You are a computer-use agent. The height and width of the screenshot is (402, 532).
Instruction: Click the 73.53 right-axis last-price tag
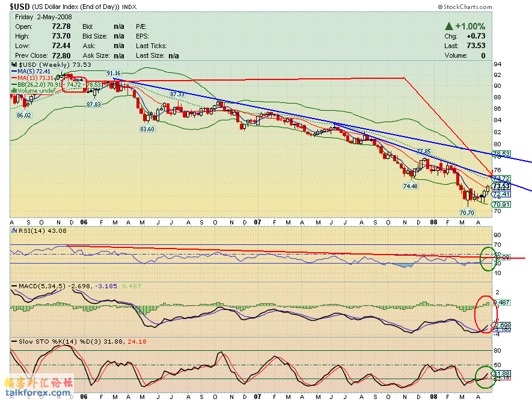click(x=501, y=186)
